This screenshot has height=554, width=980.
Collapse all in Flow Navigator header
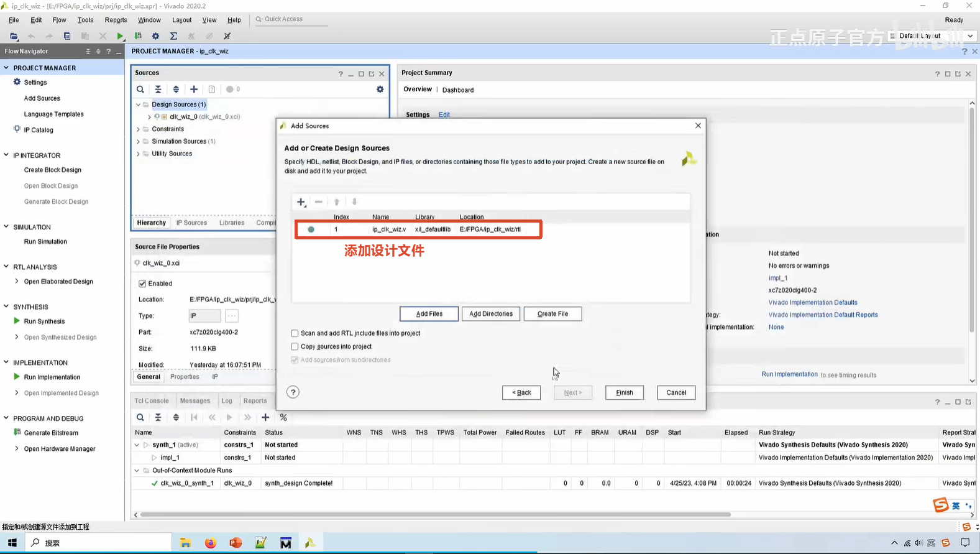pos(88,52)
